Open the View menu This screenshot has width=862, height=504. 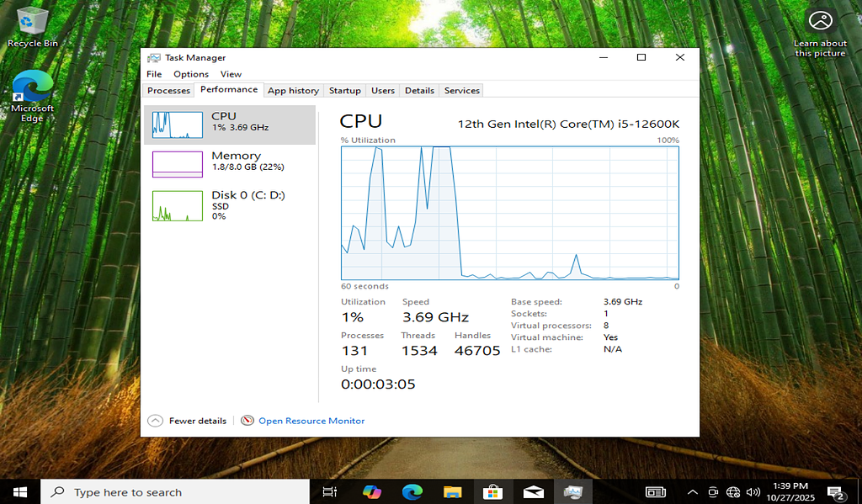231,74
